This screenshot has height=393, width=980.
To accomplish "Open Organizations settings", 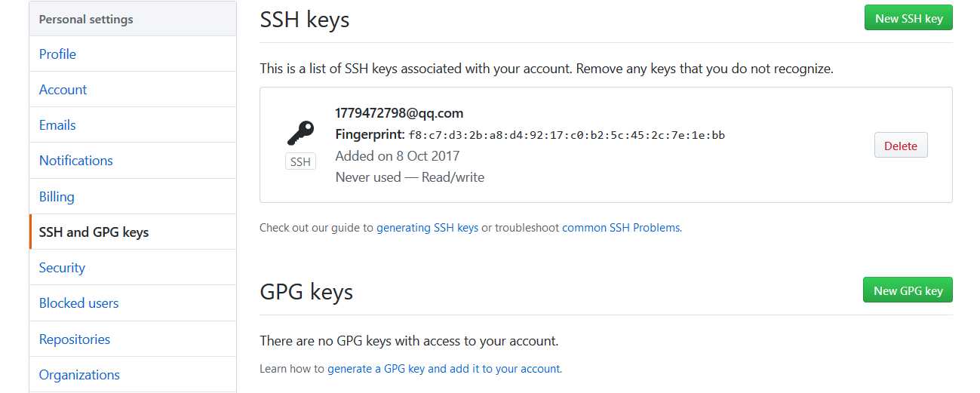I will 79,374.
